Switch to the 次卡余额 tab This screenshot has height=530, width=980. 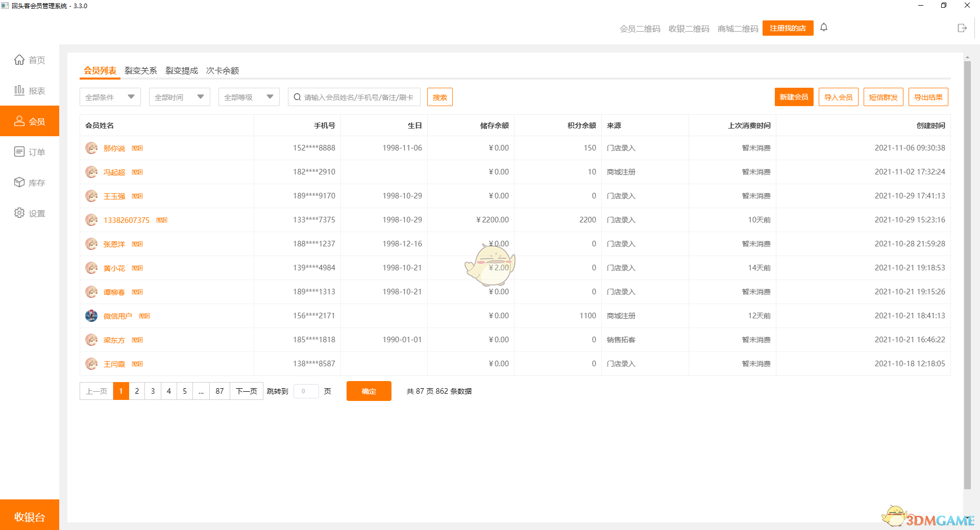[223, 70]
